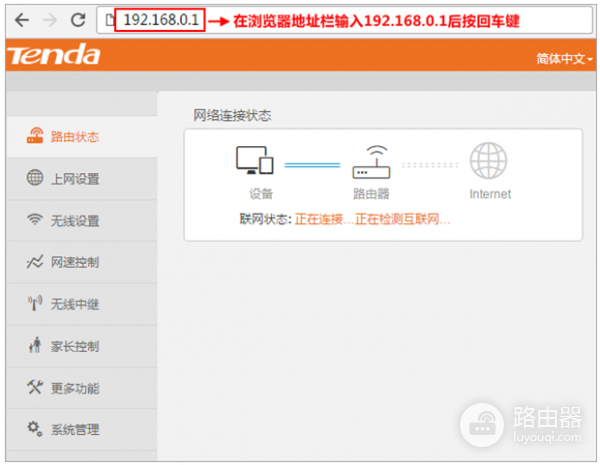This screenshot has width=600, height=465.
Task: Open the 无线中继 menu item
Action: click(82, 305)
